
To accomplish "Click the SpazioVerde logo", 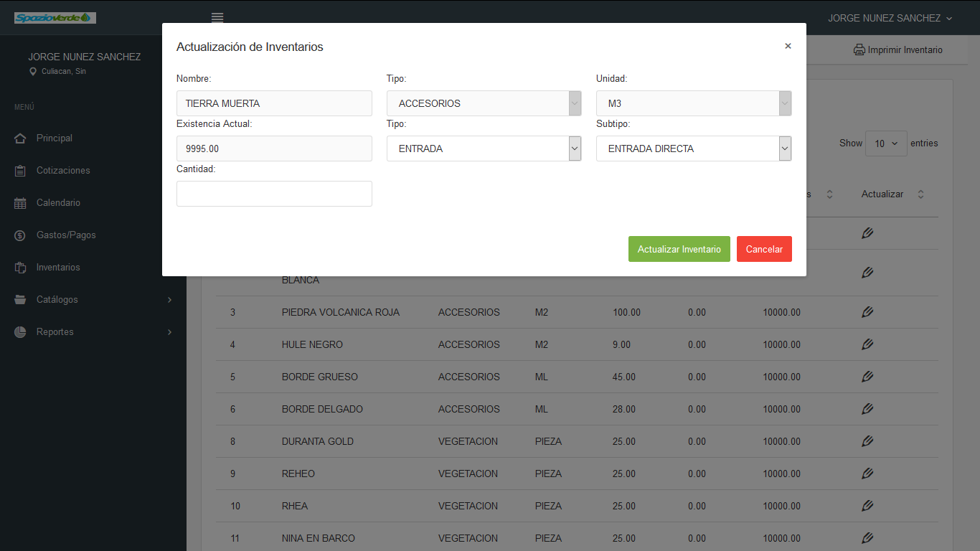I will 55,18.
